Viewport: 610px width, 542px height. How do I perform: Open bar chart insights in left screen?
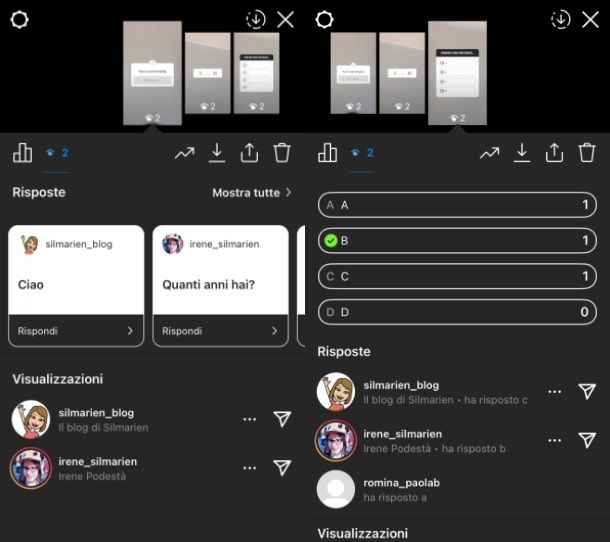click(x=23, y=152)
